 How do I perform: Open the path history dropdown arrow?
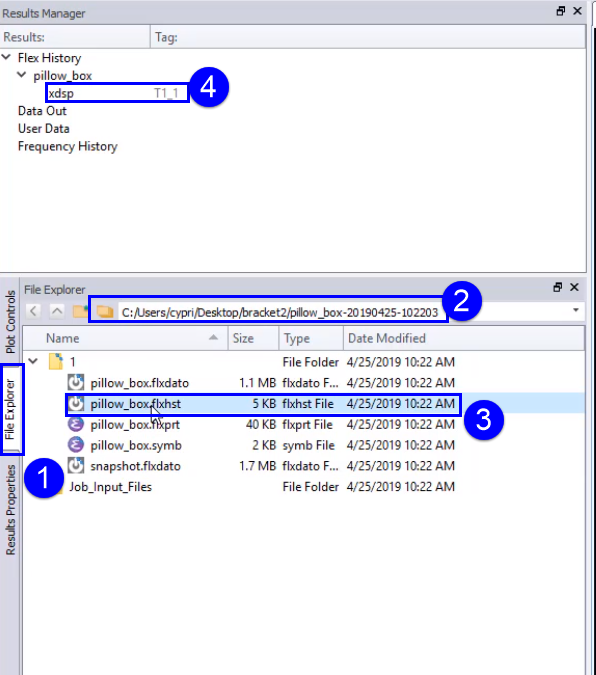point(576,310)
